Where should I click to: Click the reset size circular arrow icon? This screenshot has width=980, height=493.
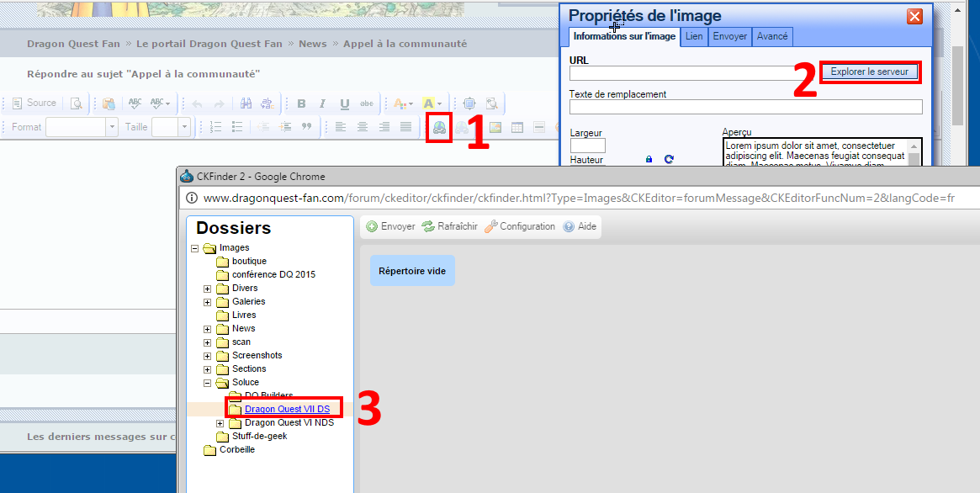(x=669, y=159)
